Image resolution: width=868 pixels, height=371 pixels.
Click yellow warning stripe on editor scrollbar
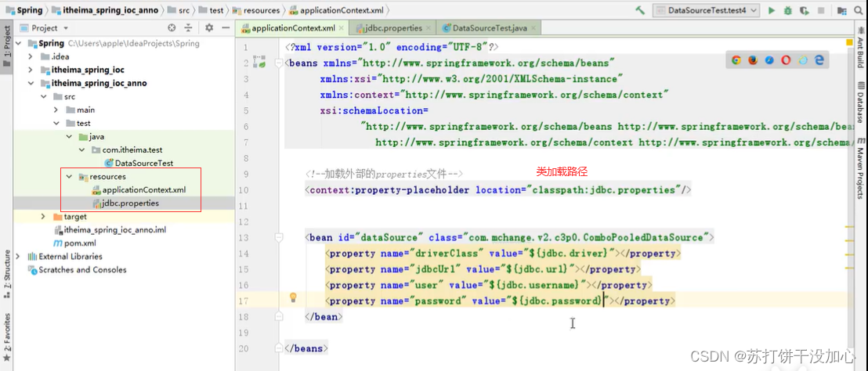pos(850,227)
